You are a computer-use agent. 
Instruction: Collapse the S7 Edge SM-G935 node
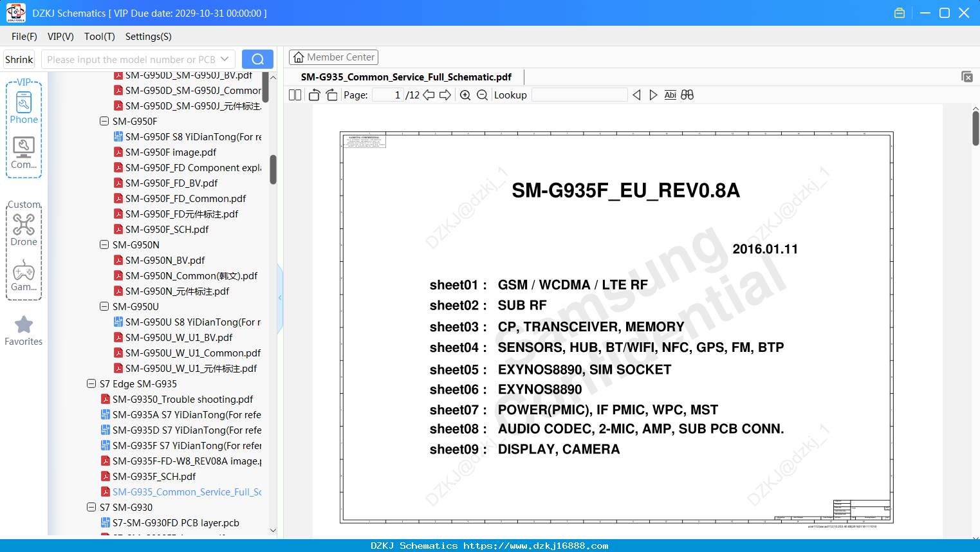91,383
